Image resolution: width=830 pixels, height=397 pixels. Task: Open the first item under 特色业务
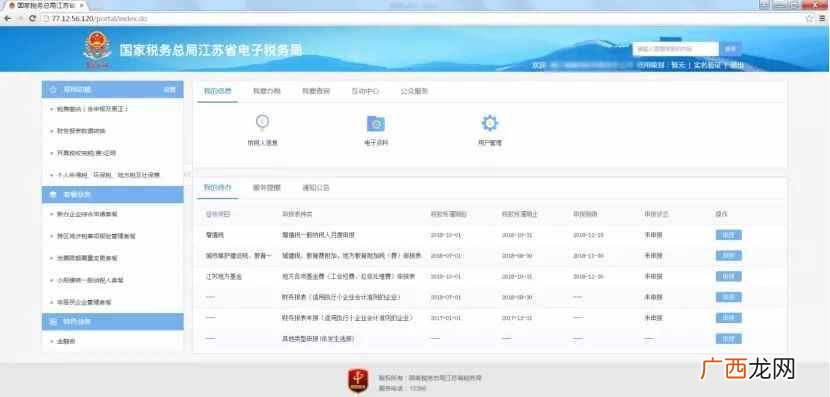pos(66,341)
